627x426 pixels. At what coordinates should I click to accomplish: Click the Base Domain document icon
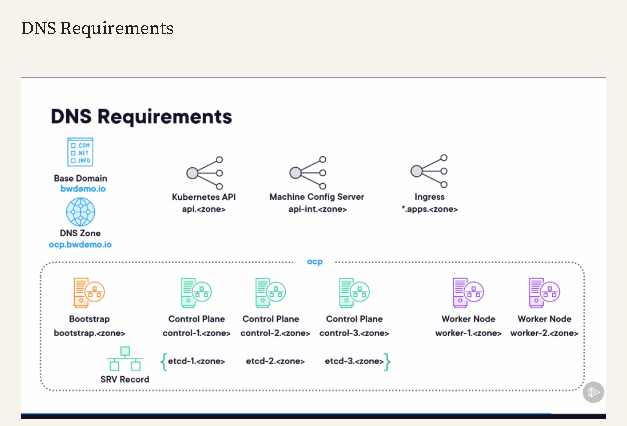click(x=80, y=152)
